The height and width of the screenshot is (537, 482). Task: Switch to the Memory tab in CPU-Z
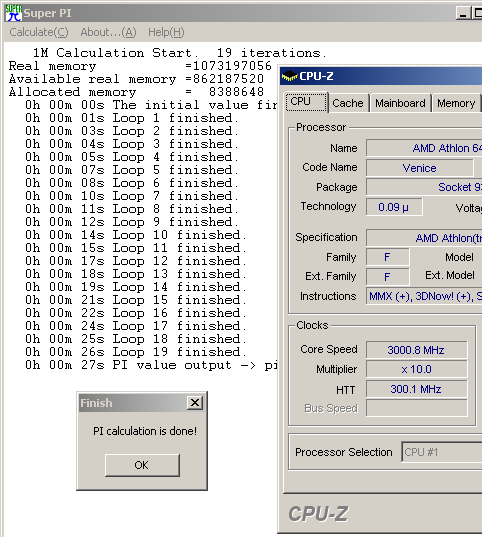456,103
